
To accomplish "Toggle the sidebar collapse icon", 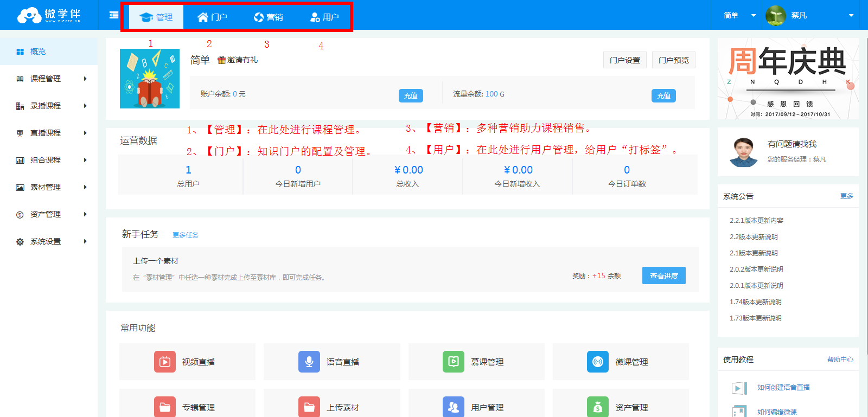I will coord(114,15).
